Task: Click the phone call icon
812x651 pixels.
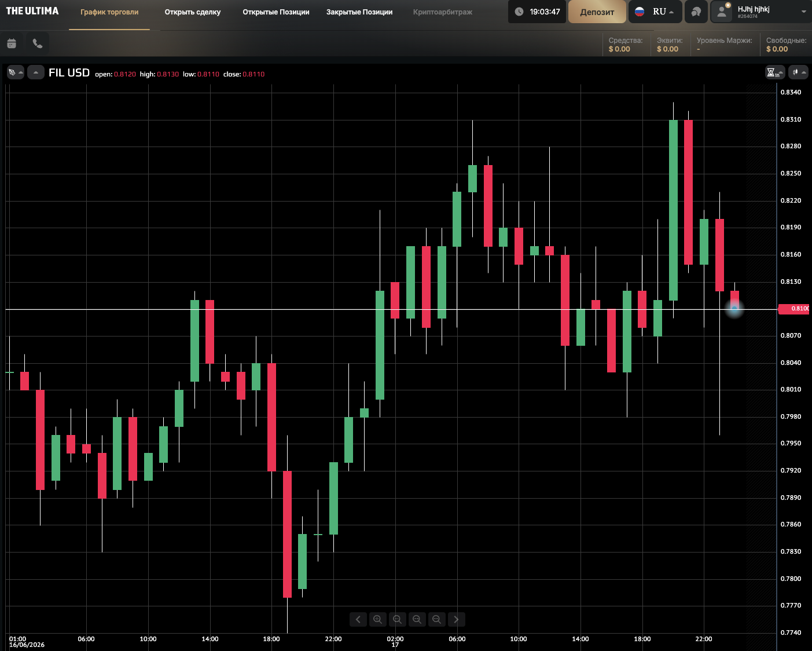Action: [38, 43]
